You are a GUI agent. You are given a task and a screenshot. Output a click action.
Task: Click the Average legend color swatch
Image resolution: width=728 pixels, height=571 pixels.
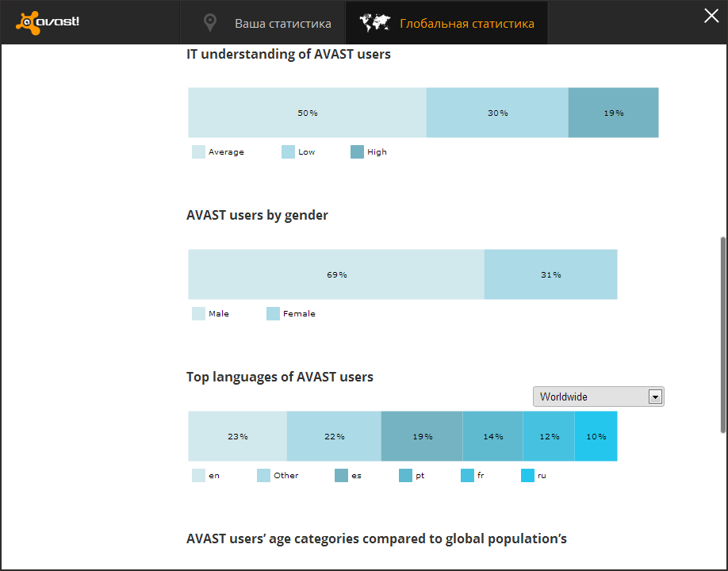coord(198,152)
